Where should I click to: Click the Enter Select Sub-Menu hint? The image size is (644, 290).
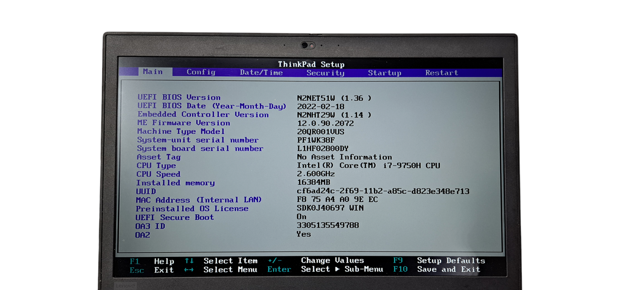(325, 269)
